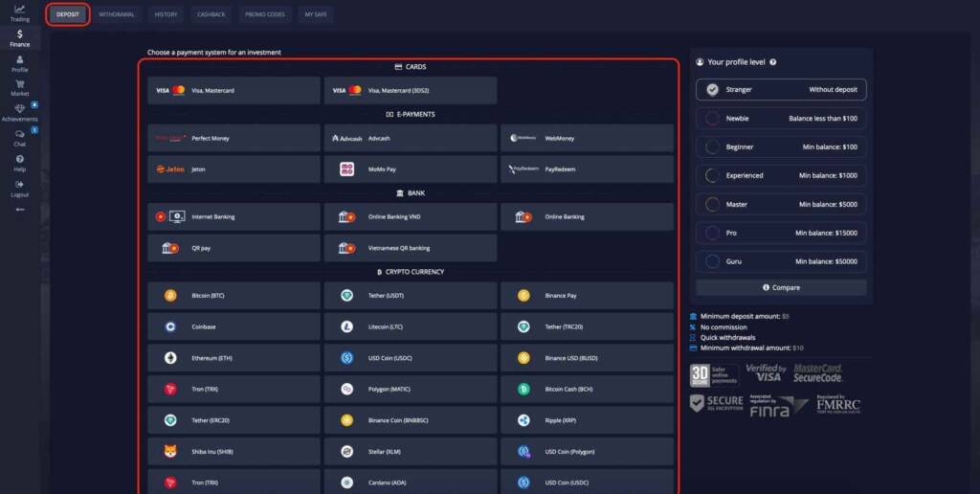980x494 pixels.
Task: Select the Bitcoin Cash (BCH) icon
Action: [523, 390]
